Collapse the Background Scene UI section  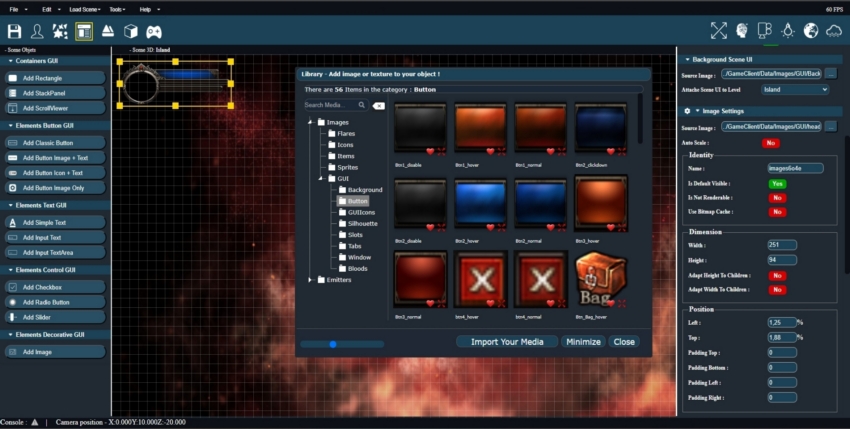tap(686, 60)
